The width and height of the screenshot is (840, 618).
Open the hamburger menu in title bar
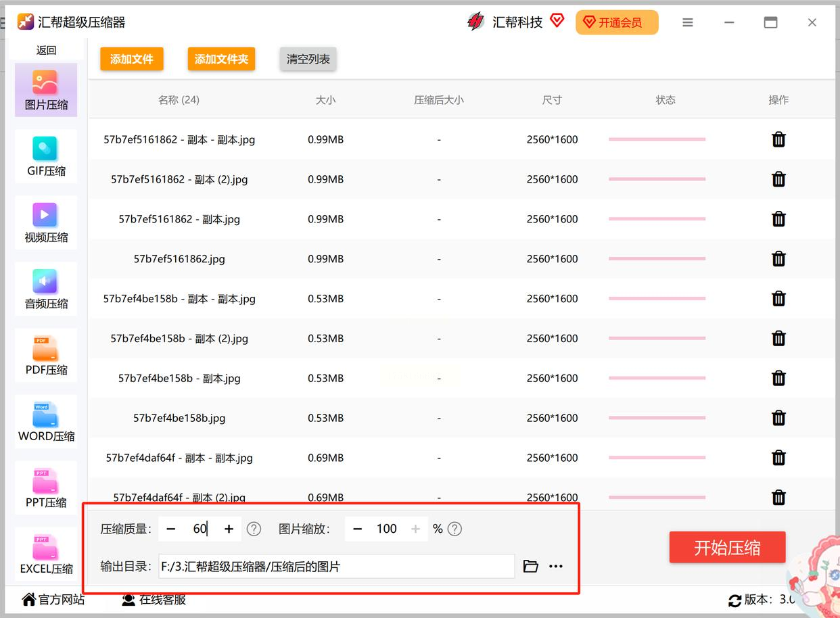pyautogui.click(x=688, y=22)
